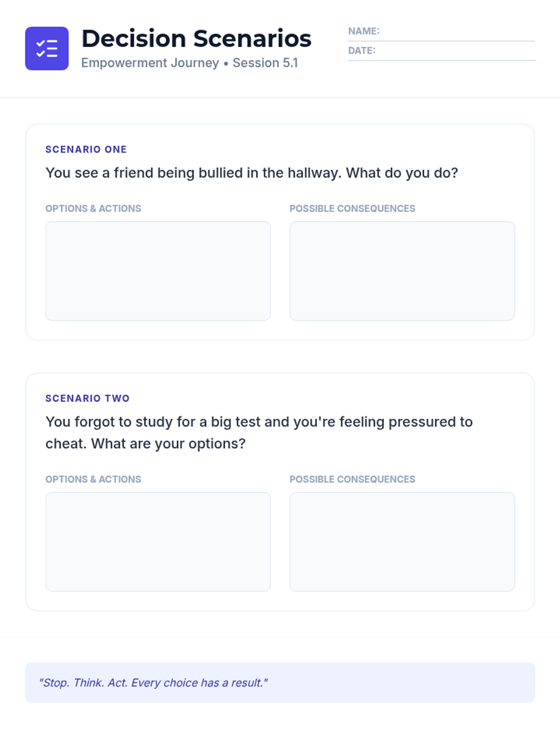Click the forgot to study question text
Image resolution: width=560 pixels, height=747 pixels.
[259, 432]
